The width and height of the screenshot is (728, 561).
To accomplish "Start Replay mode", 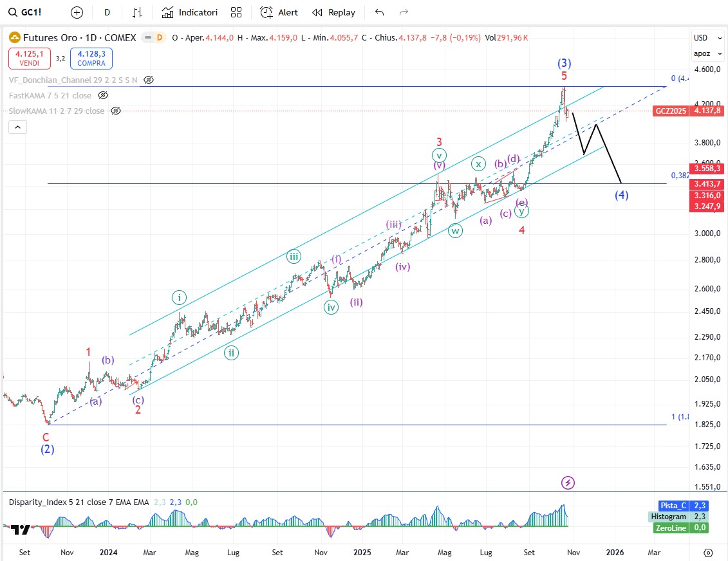I will pyautogui.click(x=333, y=12).
